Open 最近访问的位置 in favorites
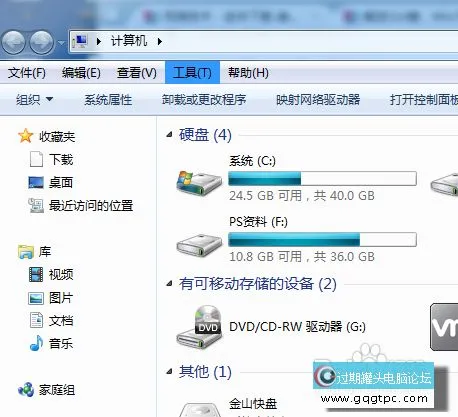 click(91, 206)
